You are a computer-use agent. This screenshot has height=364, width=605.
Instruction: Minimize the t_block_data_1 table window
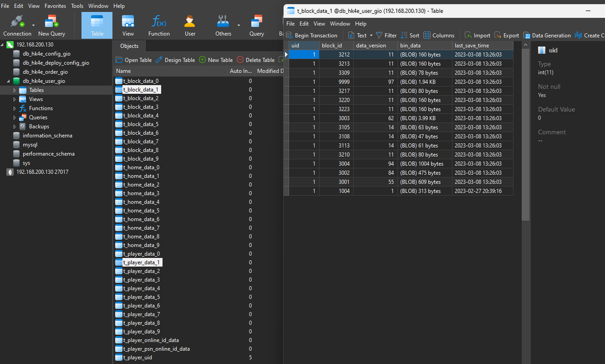tap(588, 10)
